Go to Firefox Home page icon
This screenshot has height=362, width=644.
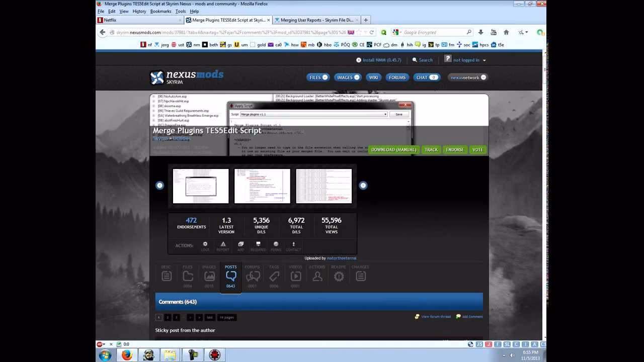[x=506, y=32]
